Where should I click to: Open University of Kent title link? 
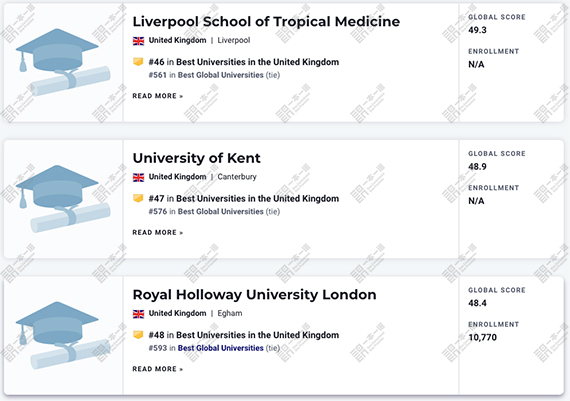(197, 159)
